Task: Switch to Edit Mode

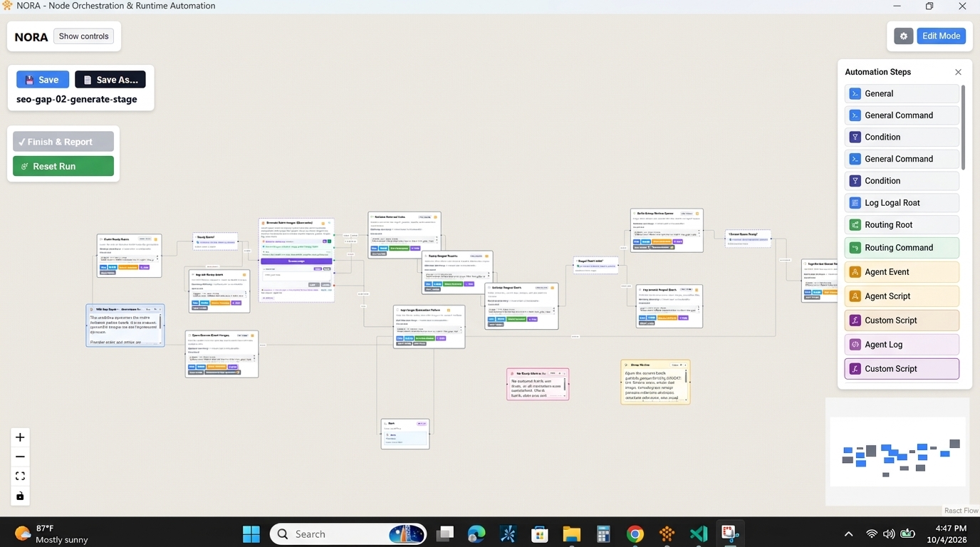Action: pyautogui.click(x=941, y=36)
